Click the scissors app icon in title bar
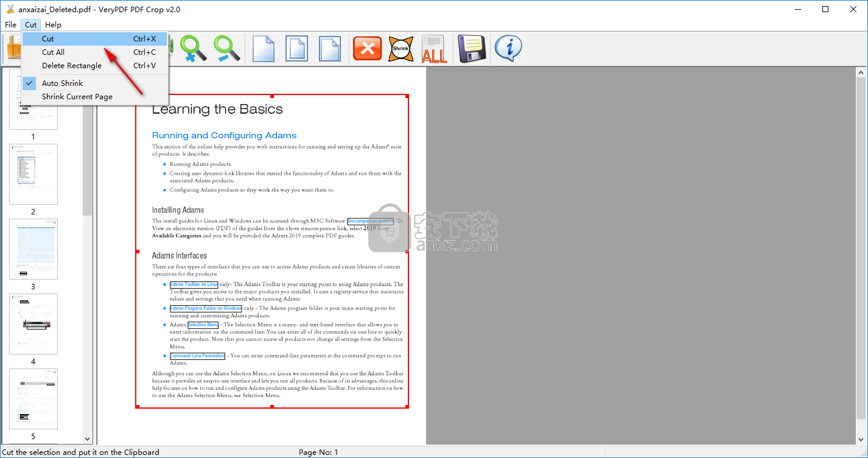Viewport: 868px width, 458px height. 9,9
